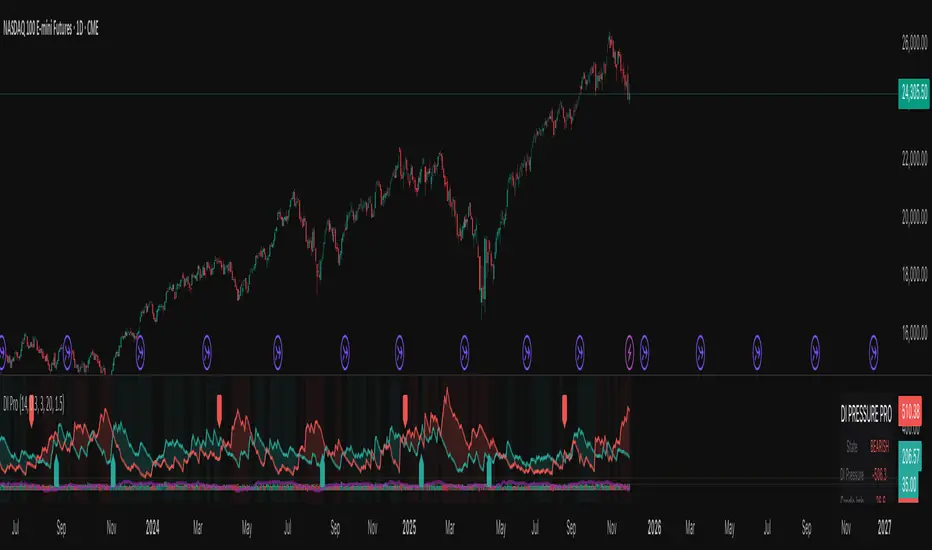This screenshot has width=932, height=550.
Task: Click the teal 35.00 indicator value label
Action: point(908,486)
